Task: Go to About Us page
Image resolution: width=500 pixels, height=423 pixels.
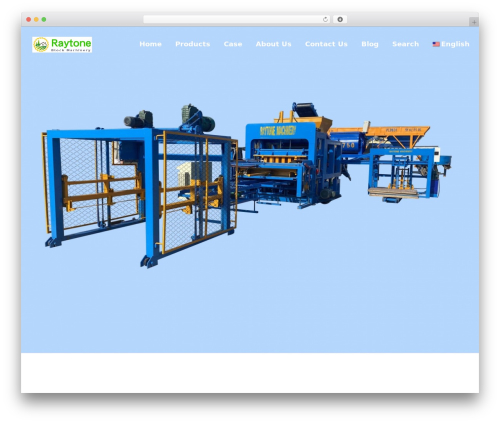Action: (x=273, y=44)
